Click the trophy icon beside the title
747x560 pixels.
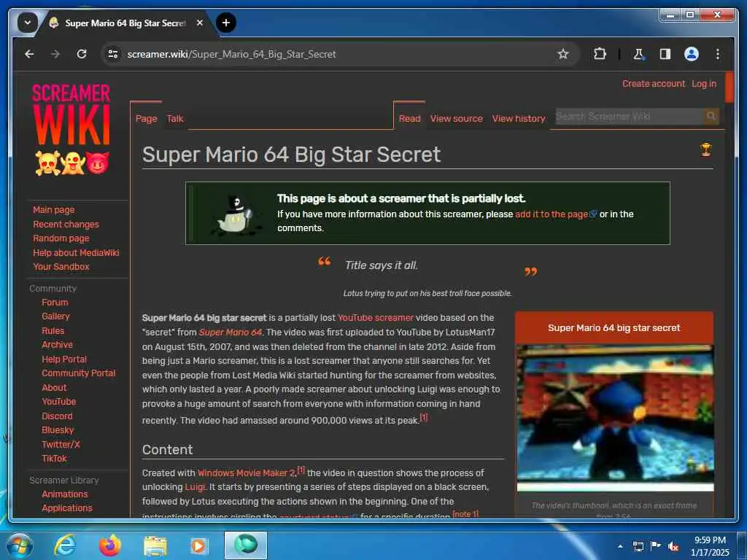(705, 149)
